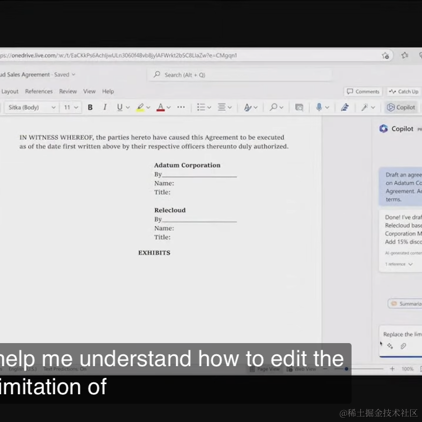Screen dimensions: 422x422
Task: Click the Catch Up button
Action: pyautogui.click(x=404, y=92)
